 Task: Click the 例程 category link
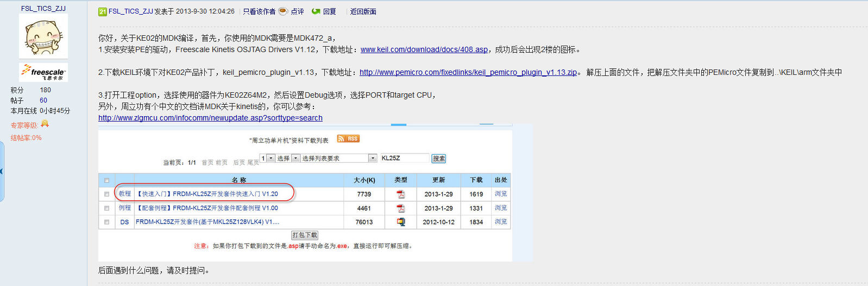[x=125, y=208]
